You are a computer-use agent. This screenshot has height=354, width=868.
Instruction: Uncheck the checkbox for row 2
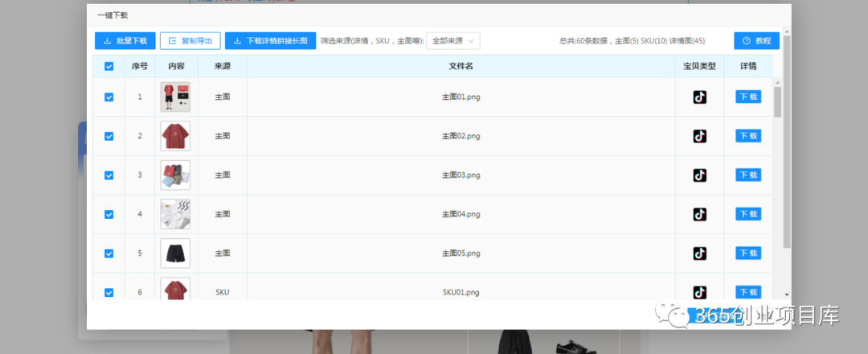click(x=109, y=136)
